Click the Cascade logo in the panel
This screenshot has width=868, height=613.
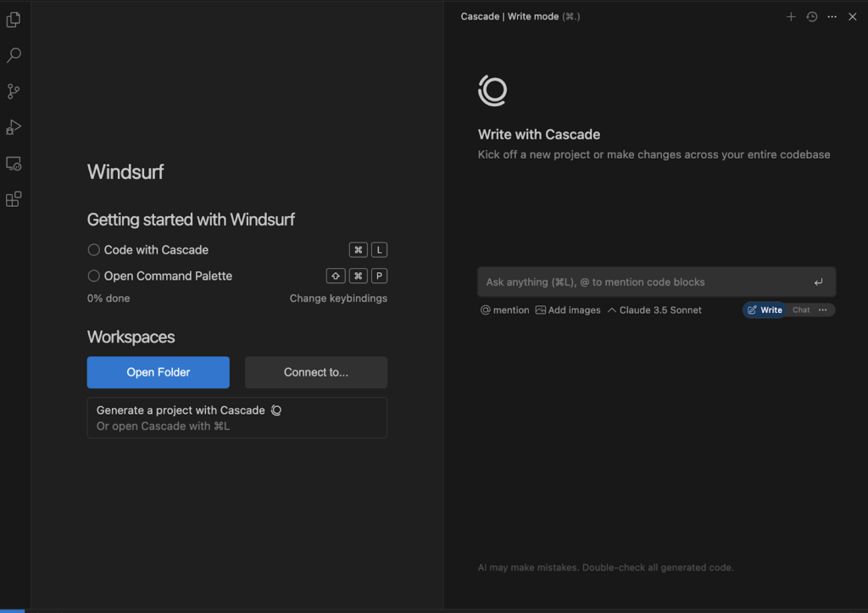point(492,90)
